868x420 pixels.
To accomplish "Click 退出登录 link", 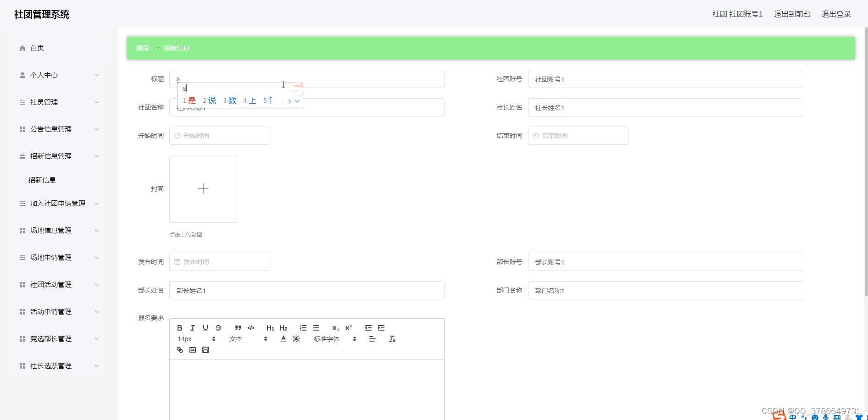I will click(836, 14).
